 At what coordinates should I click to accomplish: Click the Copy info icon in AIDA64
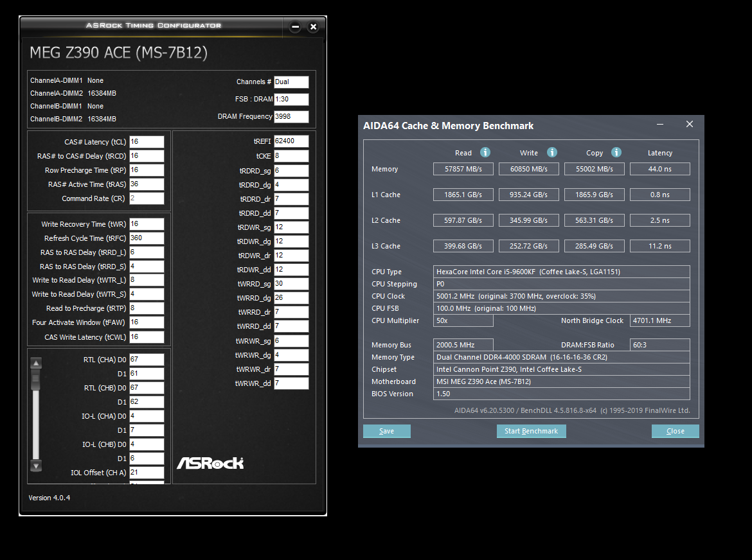(616, 152)
